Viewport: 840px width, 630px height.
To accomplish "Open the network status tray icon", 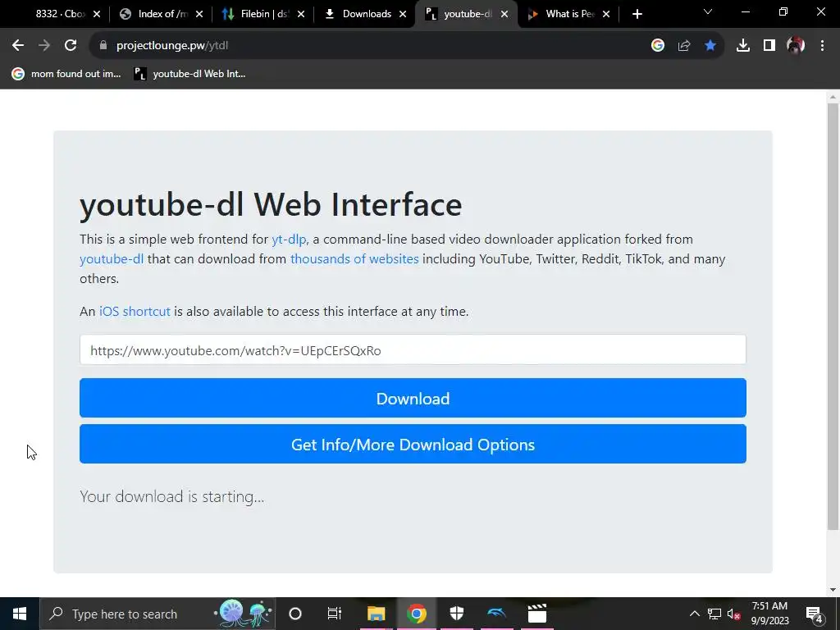I will pos(714,614).
